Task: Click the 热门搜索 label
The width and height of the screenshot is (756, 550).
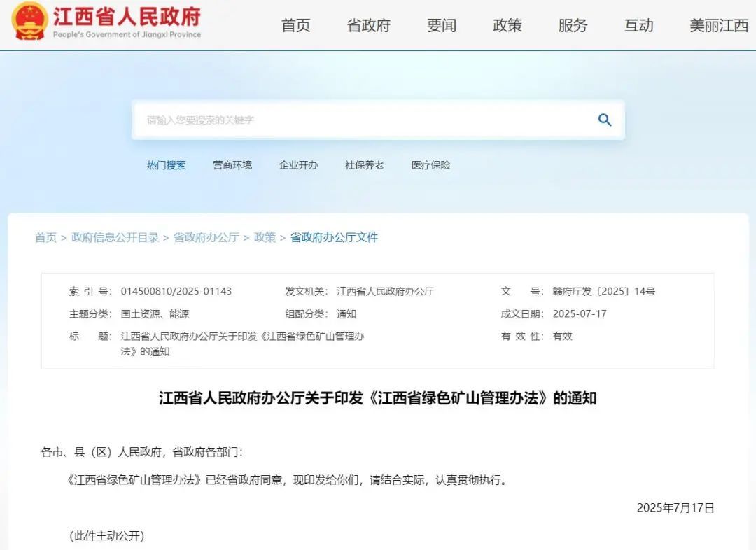Action: 167,165
